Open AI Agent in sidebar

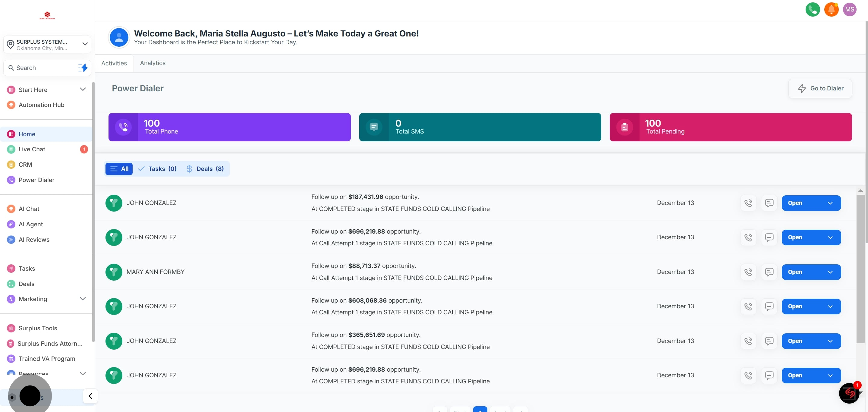pyautogui.click(x=31, y=224)
